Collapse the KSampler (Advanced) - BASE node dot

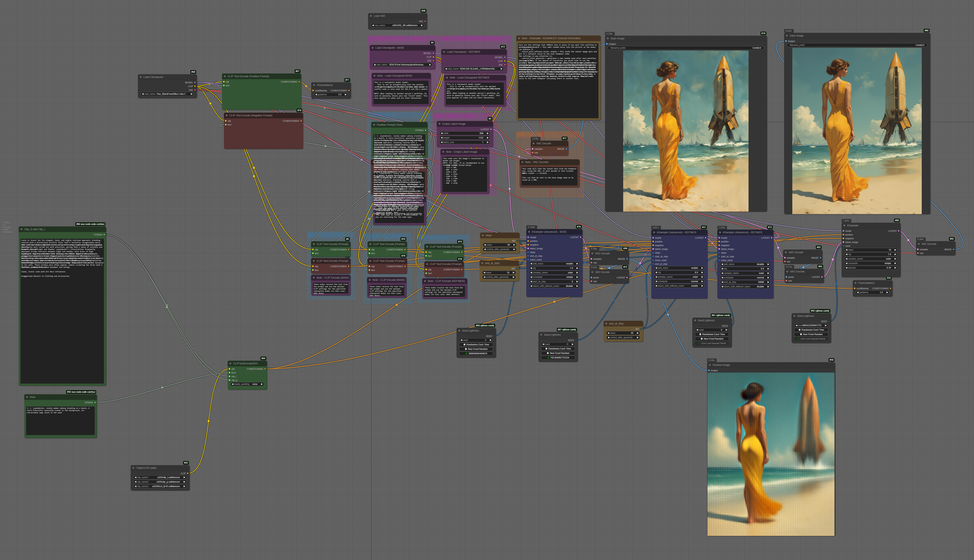(529, 232)
